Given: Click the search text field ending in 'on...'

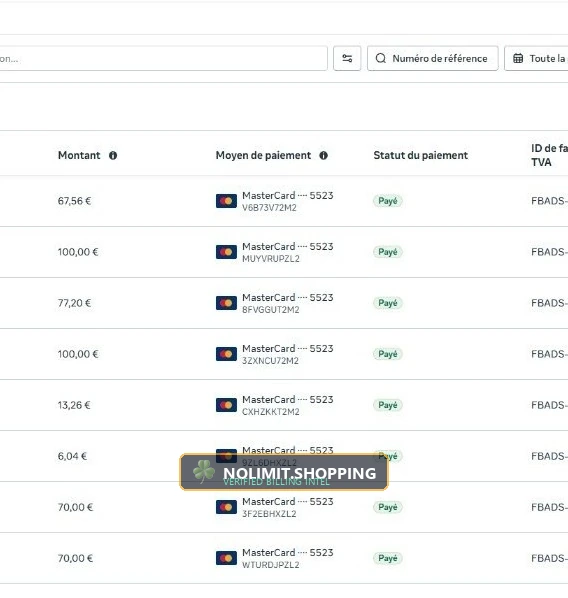Looking at the screenshot, I should (x=163, y=58).
